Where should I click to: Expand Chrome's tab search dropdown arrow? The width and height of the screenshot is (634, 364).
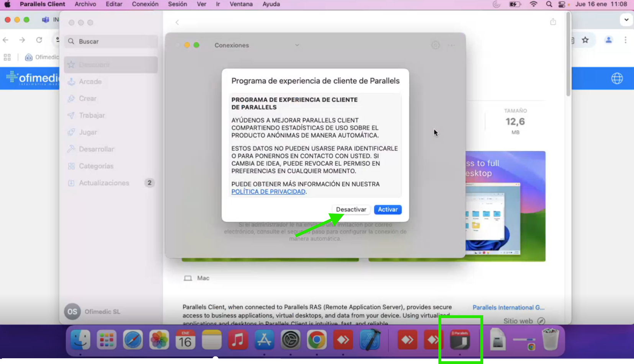tap(626, 20)
